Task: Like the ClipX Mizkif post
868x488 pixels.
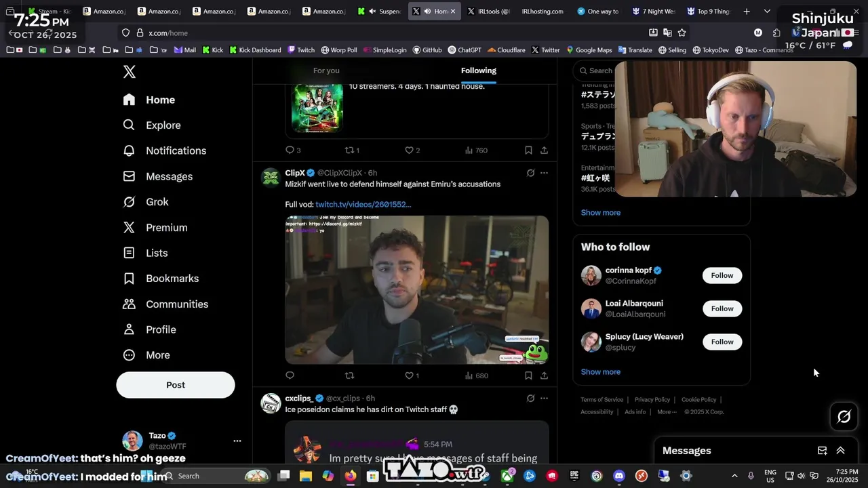Action: (412, 375)
